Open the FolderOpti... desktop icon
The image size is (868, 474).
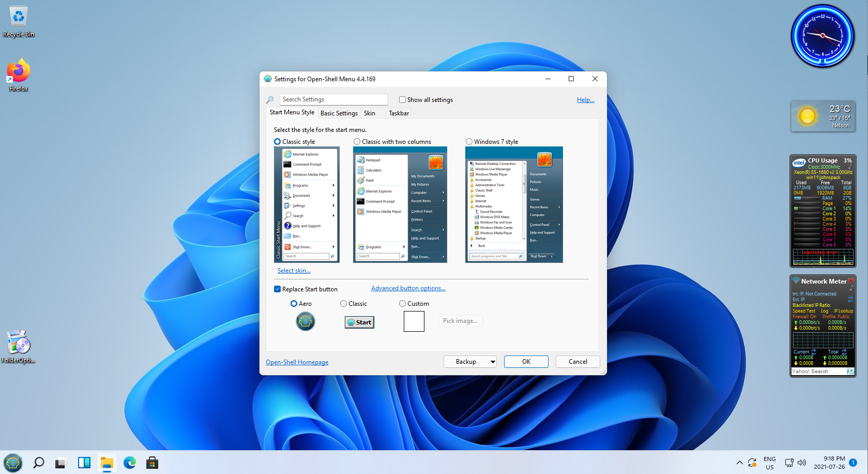tap(19, 347)
